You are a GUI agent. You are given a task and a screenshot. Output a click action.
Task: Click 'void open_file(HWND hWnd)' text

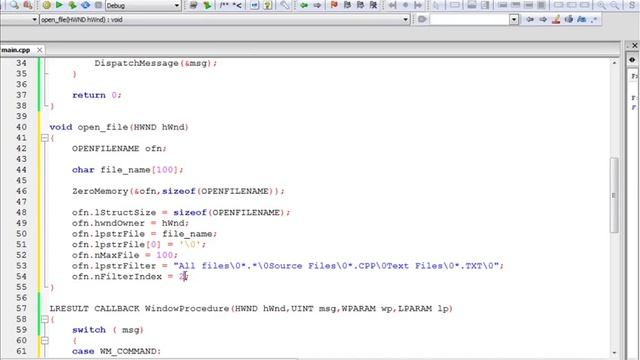click(119, 127)
